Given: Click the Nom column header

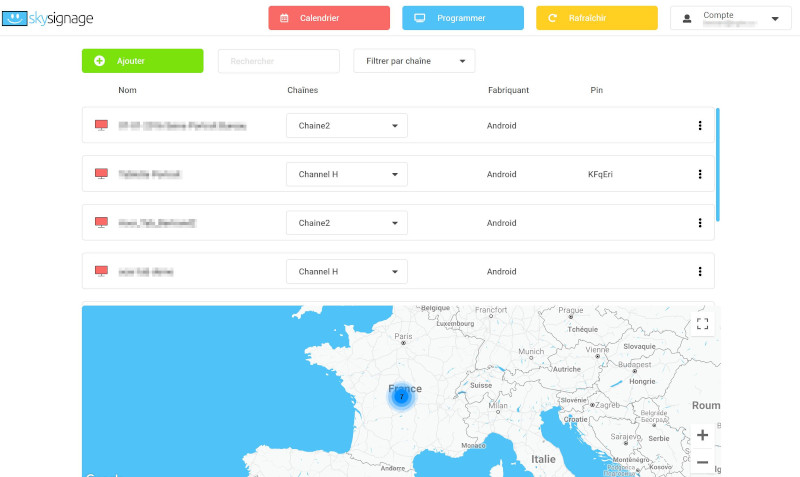Looking at the screenshot, I should tap(127, 90).
